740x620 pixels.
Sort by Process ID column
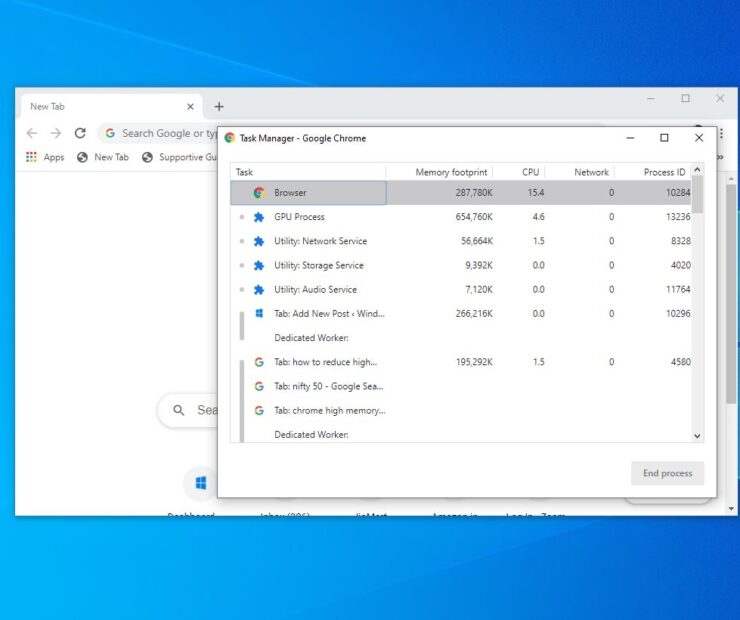(653, 172)
